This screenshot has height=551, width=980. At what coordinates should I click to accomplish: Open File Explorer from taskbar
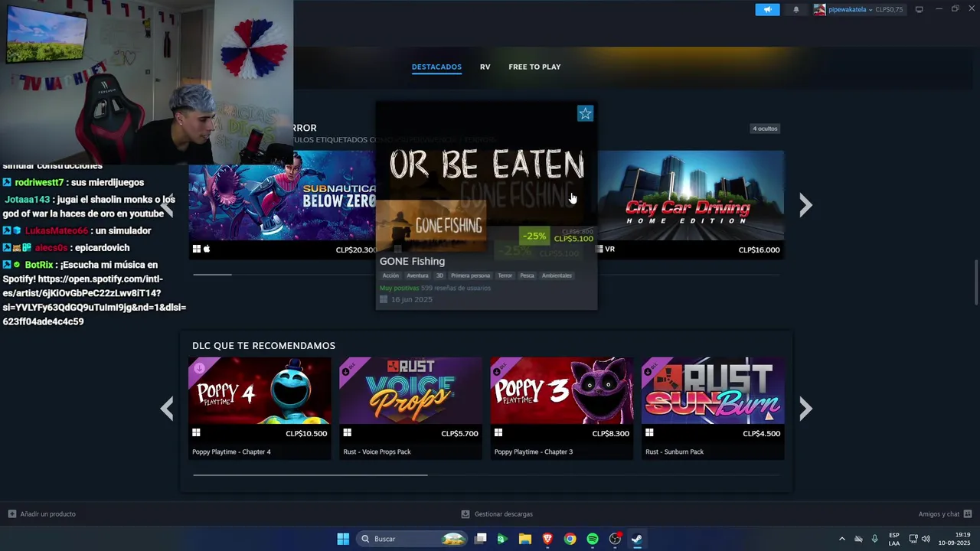[x=524, y=539]
